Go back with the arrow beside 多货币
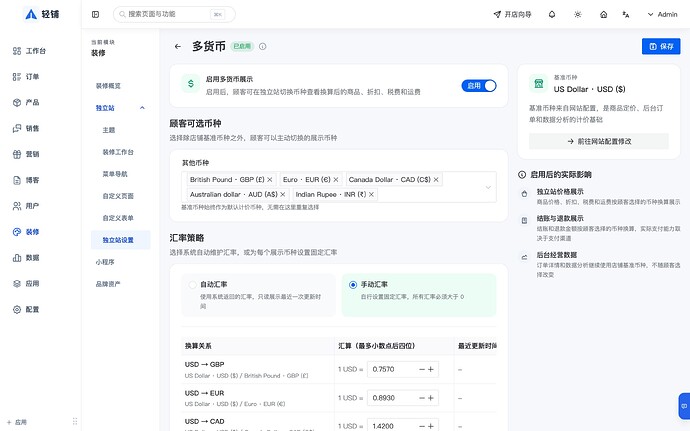The width and height of the screenshot is (690, 431). [x=178, y=46]
